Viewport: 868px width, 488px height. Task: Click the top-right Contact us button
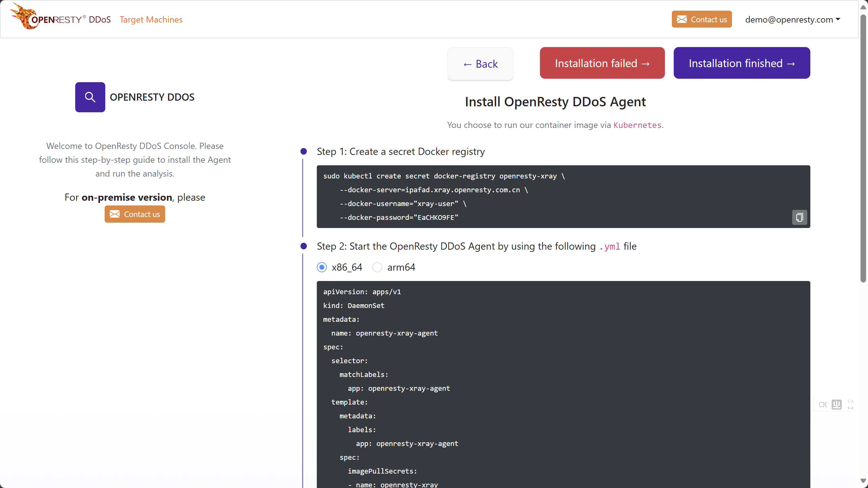click(x=702, y=19)
